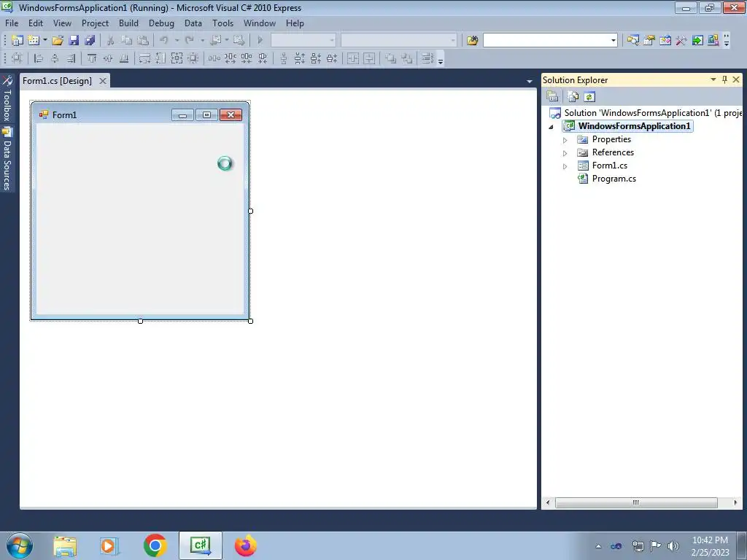Click the New Project toolbar icon

18,41
